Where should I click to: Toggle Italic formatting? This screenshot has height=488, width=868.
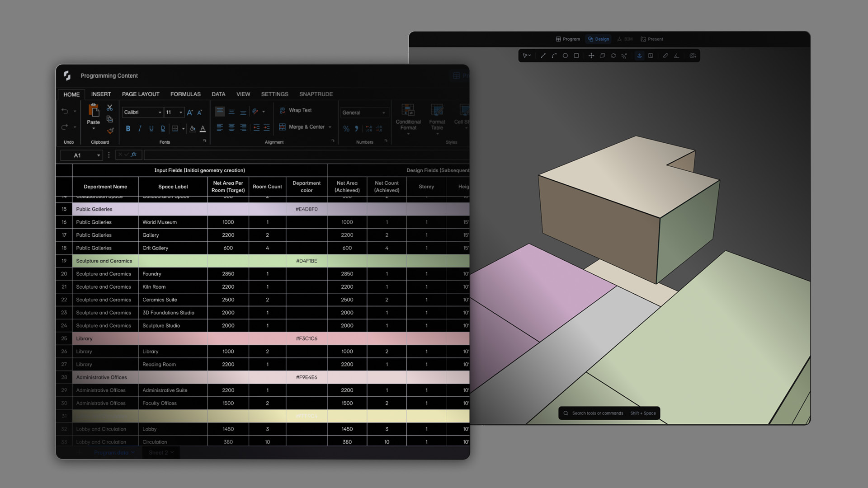(x=140, y=129)
